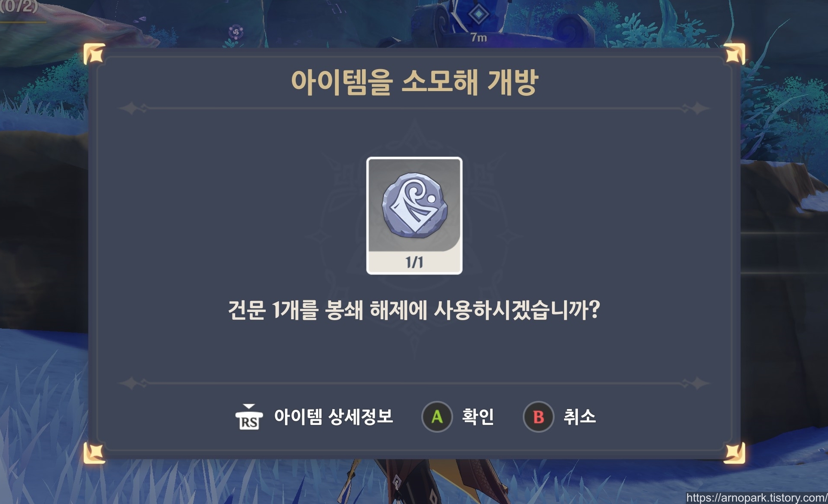Click the purple swirl symbol in background
Viewport: 828px width, 504px height.
[236, 32]
